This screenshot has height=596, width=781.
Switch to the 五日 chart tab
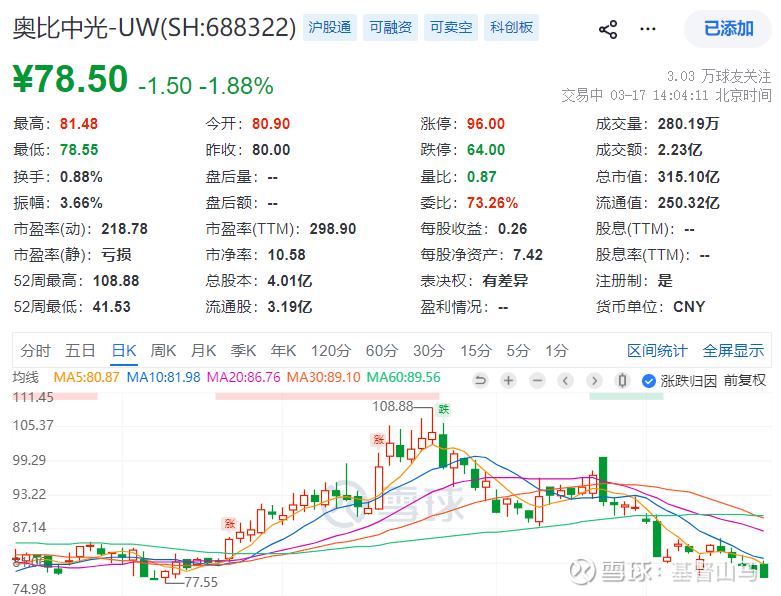pos(80,351)
